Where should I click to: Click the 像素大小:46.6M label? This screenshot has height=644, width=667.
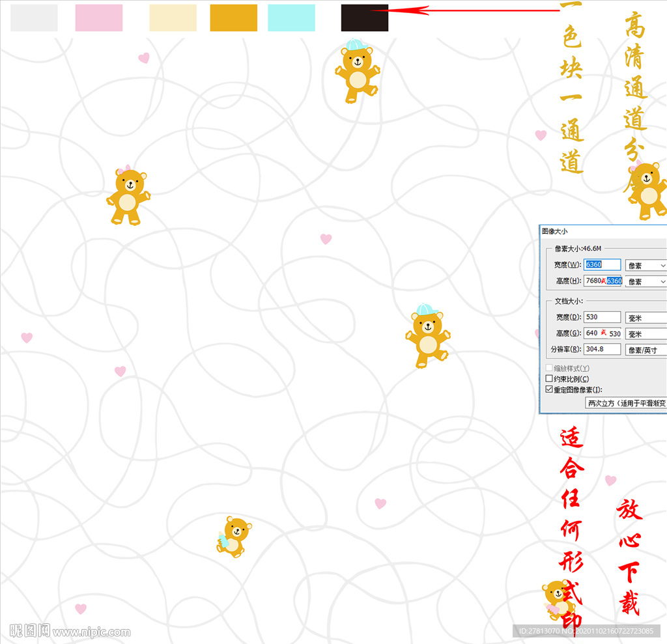click(578, 248)
